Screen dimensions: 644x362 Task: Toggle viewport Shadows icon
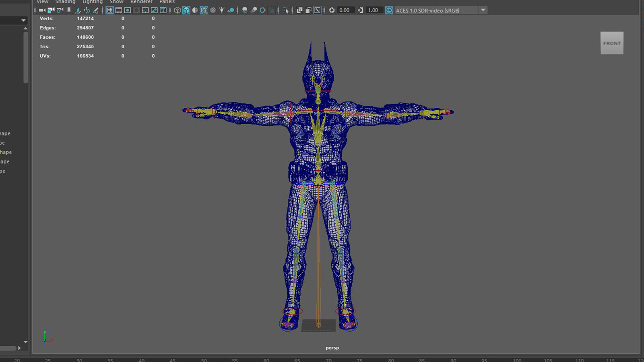tap(231, 10)
